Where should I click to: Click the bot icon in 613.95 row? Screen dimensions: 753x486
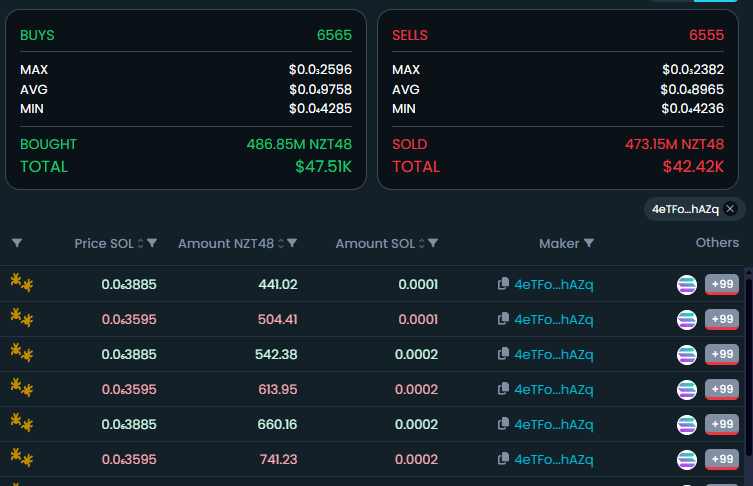click(22, 388)
